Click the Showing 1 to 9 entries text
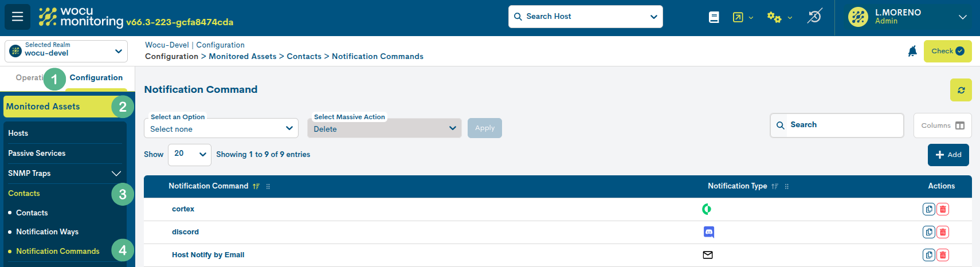The image size is (980, 267). pos(263,155)
